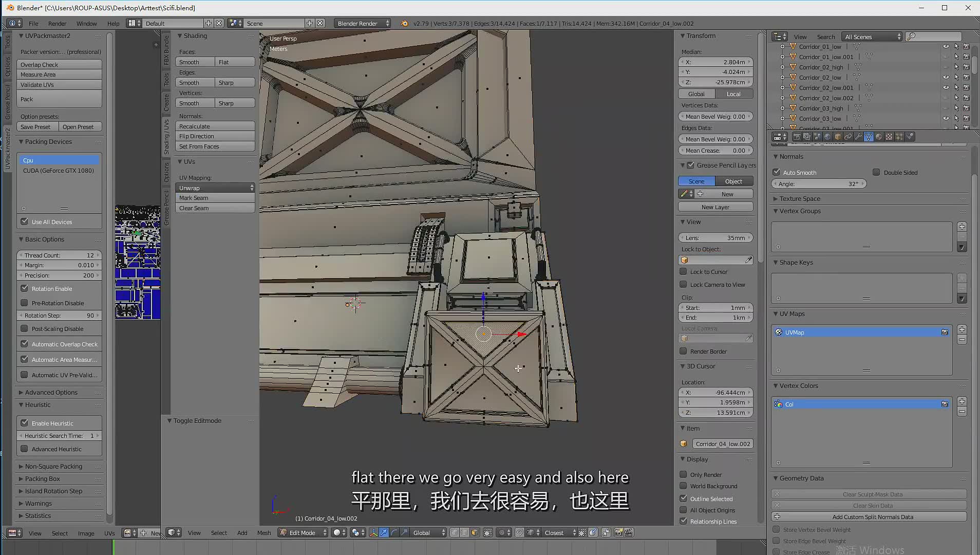This screenshot has height=555, width=980.
Task: Open the World properties tab globe icon
Action: 827,137
